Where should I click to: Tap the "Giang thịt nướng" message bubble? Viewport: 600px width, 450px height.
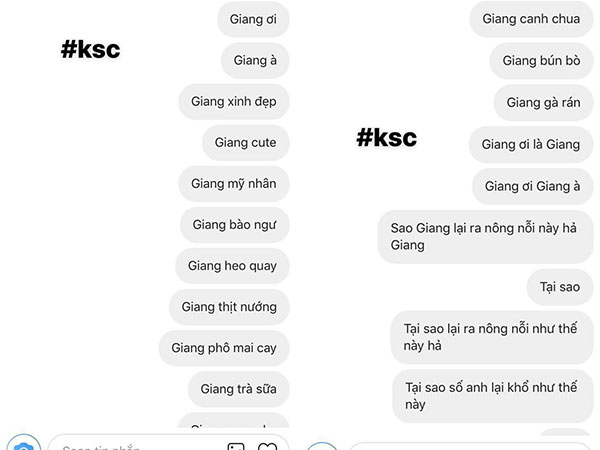click(x=229, y=307)
